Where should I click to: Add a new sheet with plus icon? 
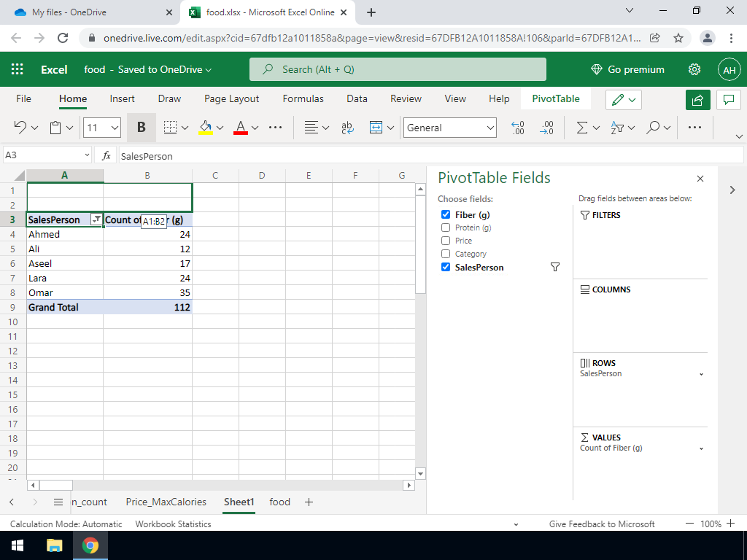[x=309, y=502]
